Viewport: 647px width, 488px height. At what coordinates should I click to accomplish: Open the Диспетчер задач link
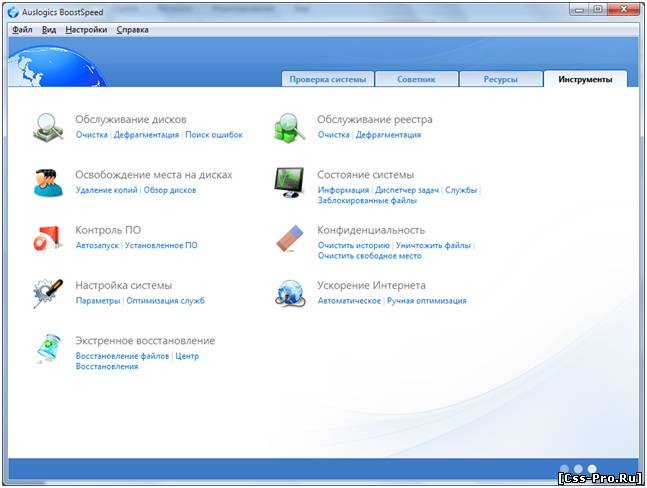tap(407, 190)
